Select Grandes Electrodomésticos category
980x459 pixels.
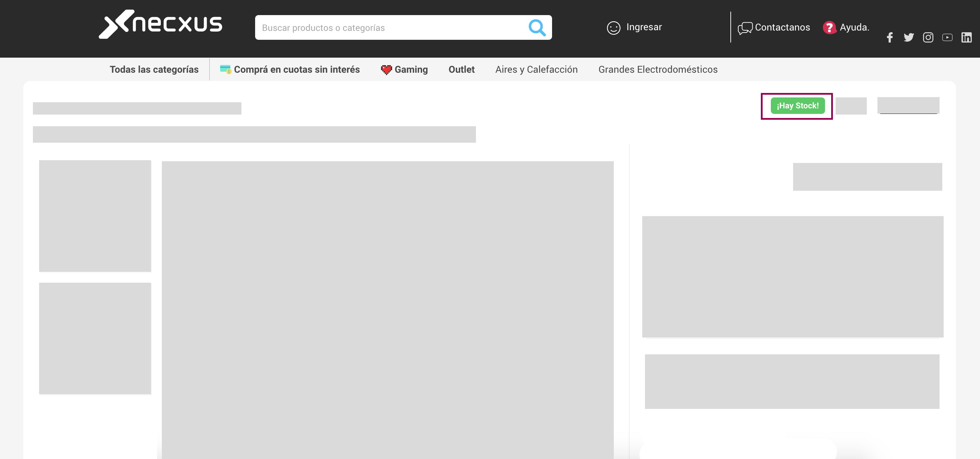coord(658,69)
